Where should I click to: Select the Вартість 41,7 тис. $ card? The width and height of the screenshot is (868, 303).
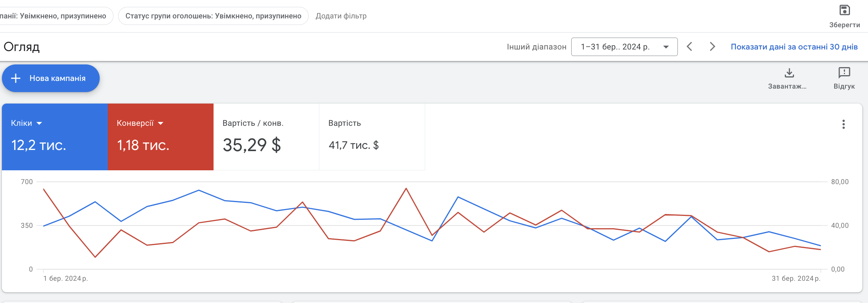click(372, 137)
